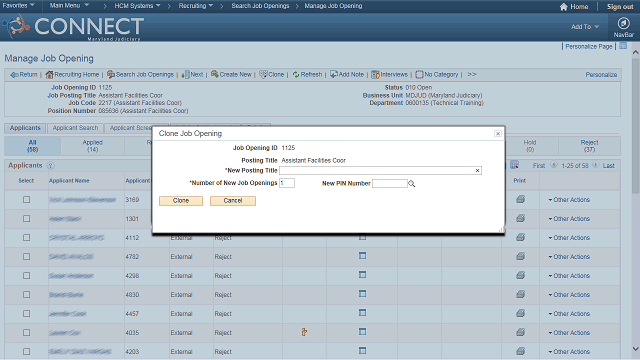Open the Main Menu dropdown

(69, 6)
